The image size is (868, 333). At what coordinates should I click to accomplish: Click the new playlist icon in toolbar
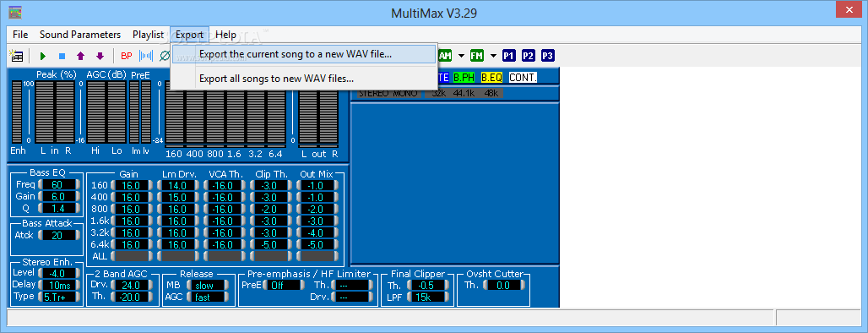coord(16,56)
